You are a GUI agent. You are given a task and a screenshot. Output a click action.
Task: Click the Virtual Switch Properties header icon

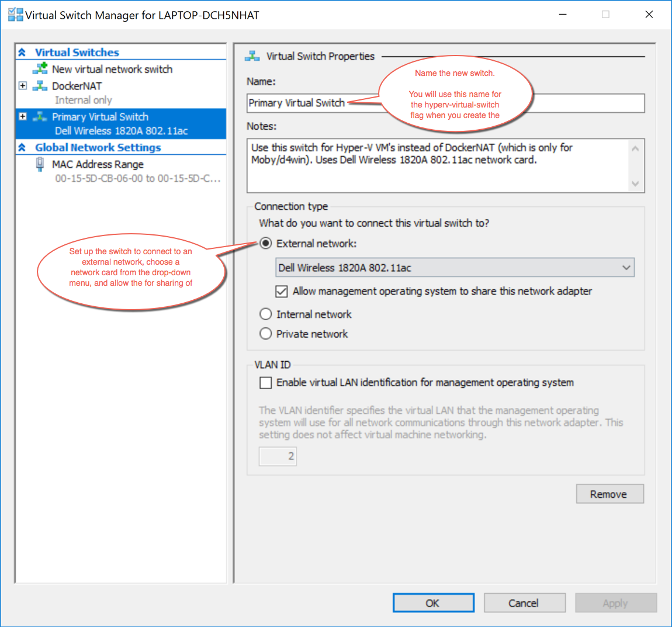tap(254, 56)
